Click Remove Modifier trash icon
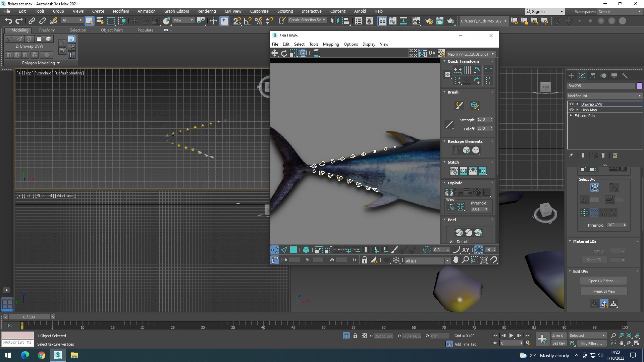 pos(603,155)
